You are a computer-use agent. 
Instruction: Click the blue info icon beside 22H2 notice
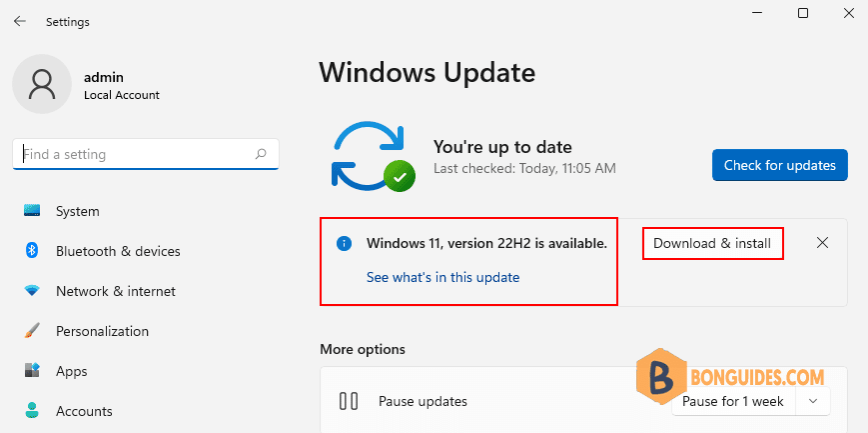[x=345, y=243]
